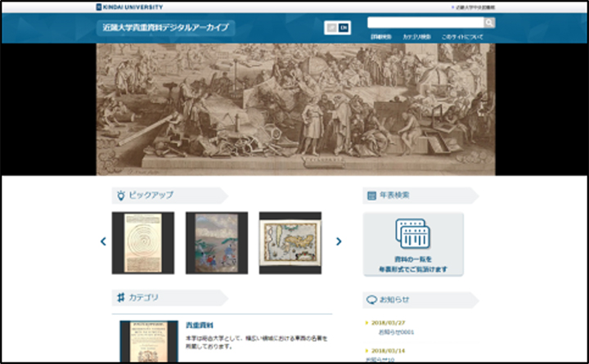Click the hash icon beside カテゴリ

[x=120, y=298]
